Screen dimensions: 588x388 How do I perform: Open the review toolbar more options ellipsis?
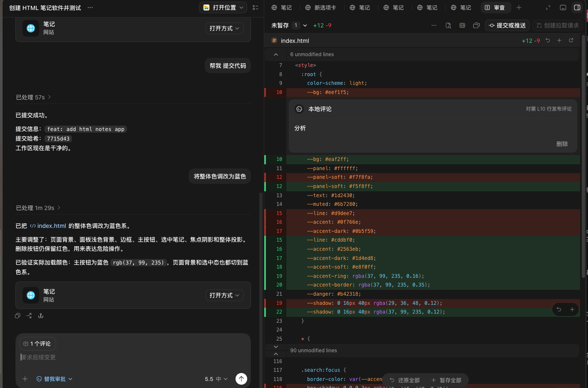(434, 25)
